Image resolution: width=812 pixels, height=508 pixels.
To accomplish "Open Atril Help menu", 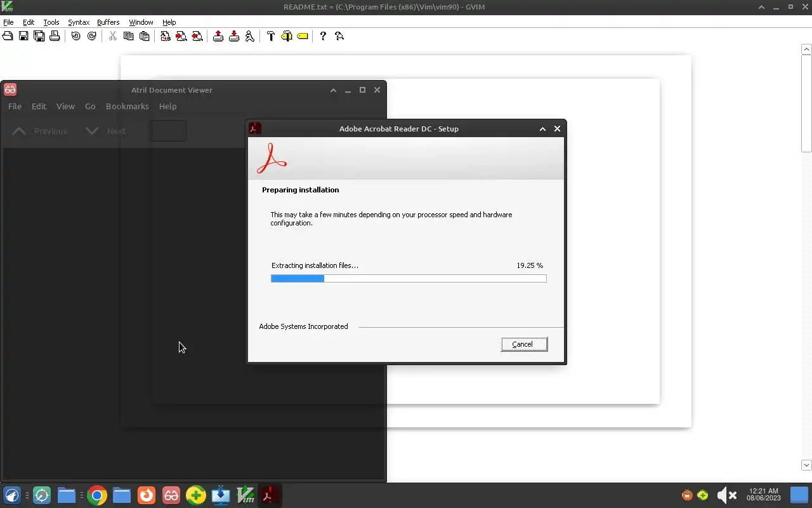I will coord(167,106).
